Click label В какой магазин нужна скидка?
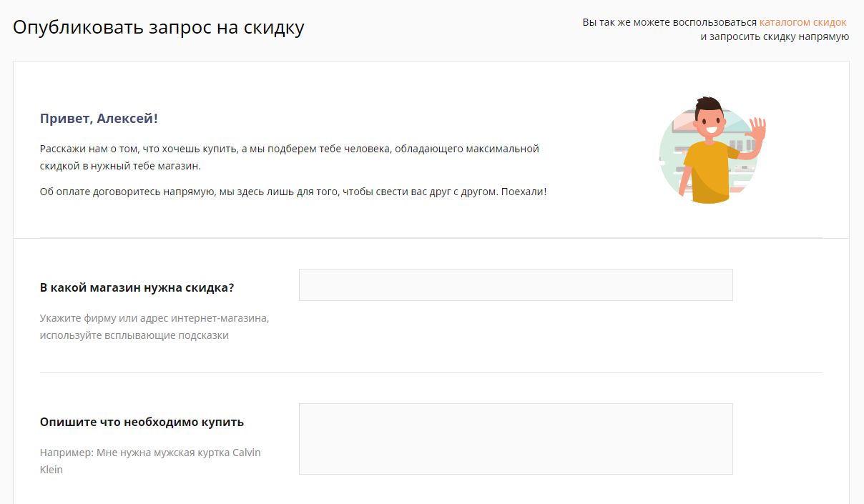This screenshot has width=864, height=504. coord(137,287)
